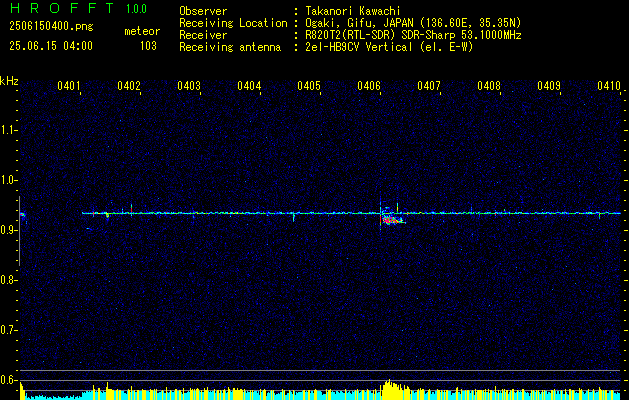Viewport: 629px width, 400px height.
Task: Click the 0406 time marker
Action: 369,85
